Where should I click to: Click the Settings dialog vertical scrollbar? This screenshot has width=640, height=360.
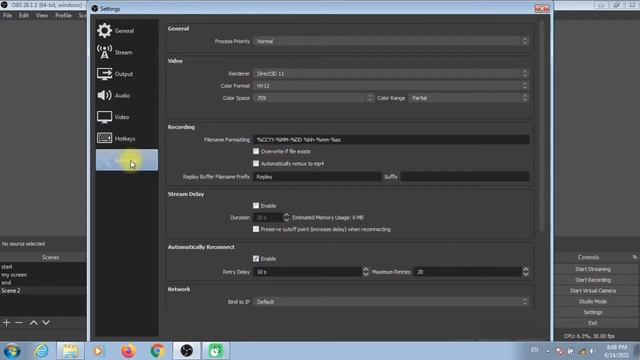(x=542, y=127)
